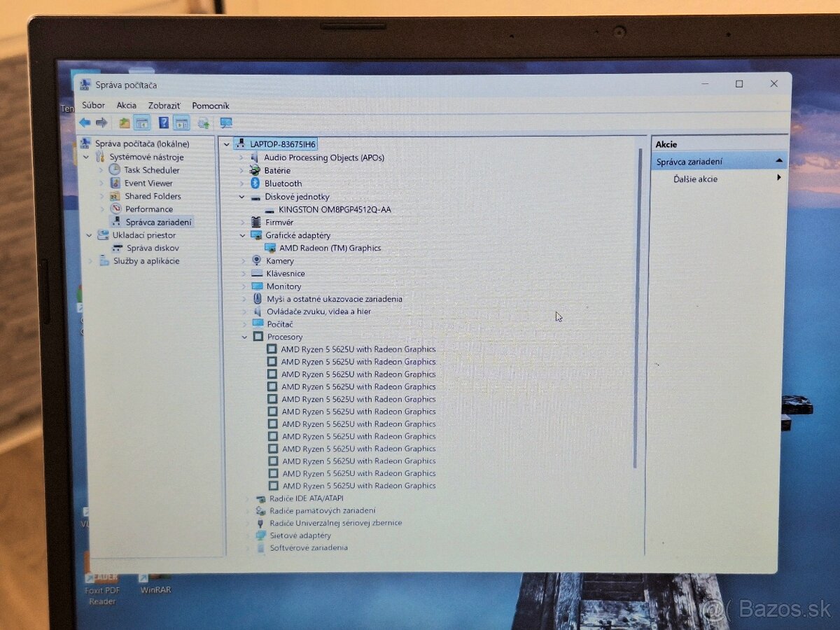Click the Batérie category icon
Screen dimensions: 840x630
(255, 170)
